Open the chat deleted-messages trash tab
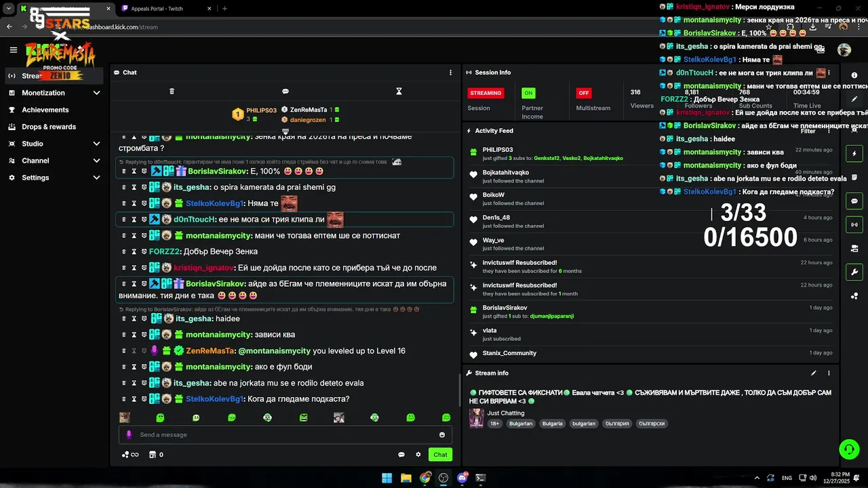The width and height of the screenshot is (868, 488). [172, 91]
